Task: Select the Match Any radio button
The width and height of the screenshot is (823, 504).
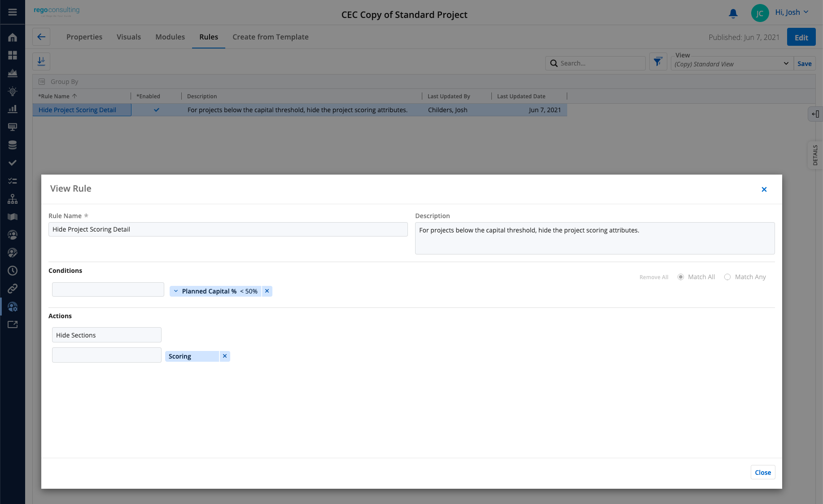Action: click(x=727, y=277)
